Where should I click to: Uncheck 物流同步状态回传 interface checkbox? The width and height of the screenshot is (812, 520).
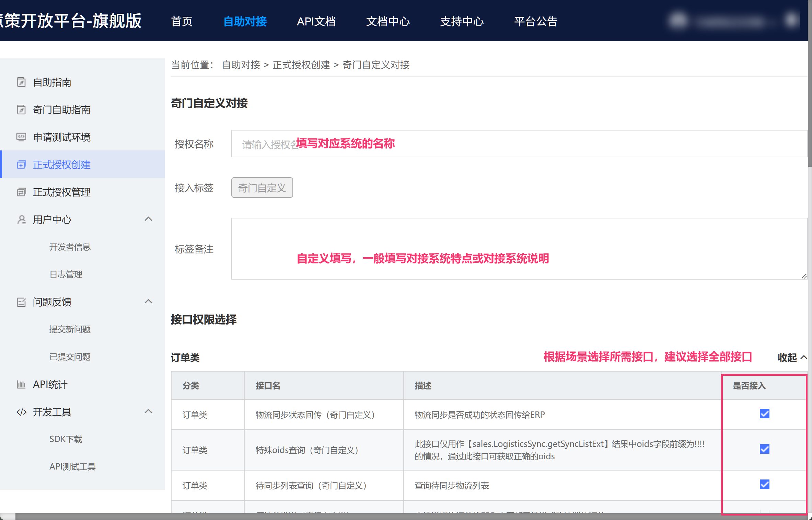pos(764,414)
